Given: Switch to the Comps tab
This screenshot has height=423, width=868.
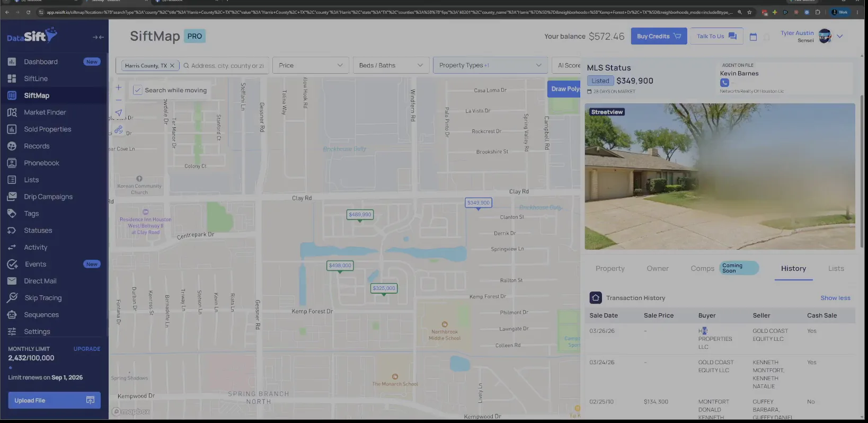Looking at the screenshot, I should [703, 269].
